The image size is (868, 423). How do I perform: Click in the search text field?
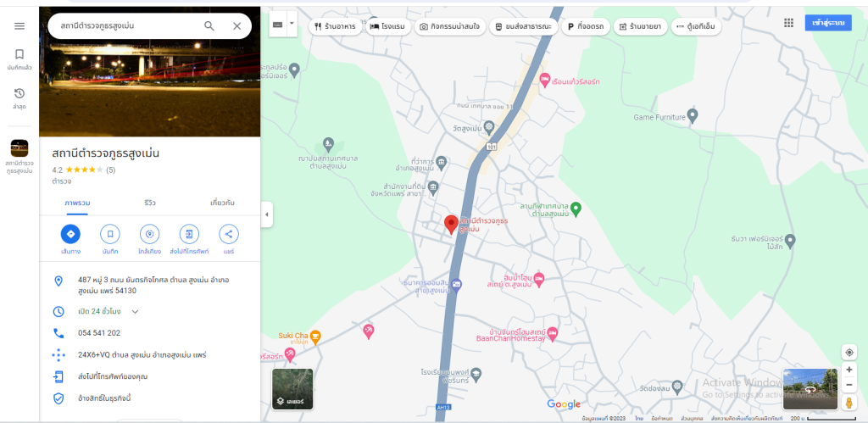tap(123, 26)
